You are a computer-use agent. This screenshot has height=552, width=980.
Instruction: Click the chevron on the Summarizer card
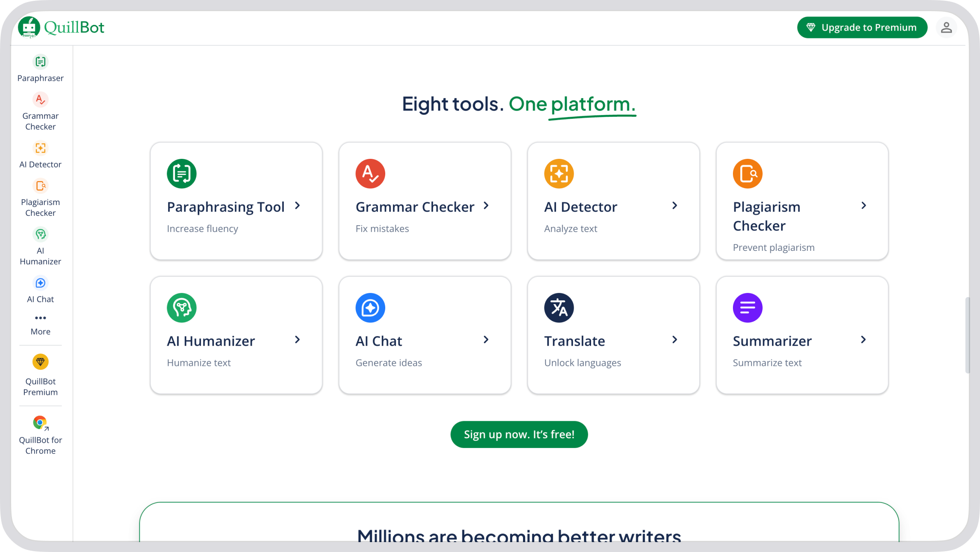863,340
